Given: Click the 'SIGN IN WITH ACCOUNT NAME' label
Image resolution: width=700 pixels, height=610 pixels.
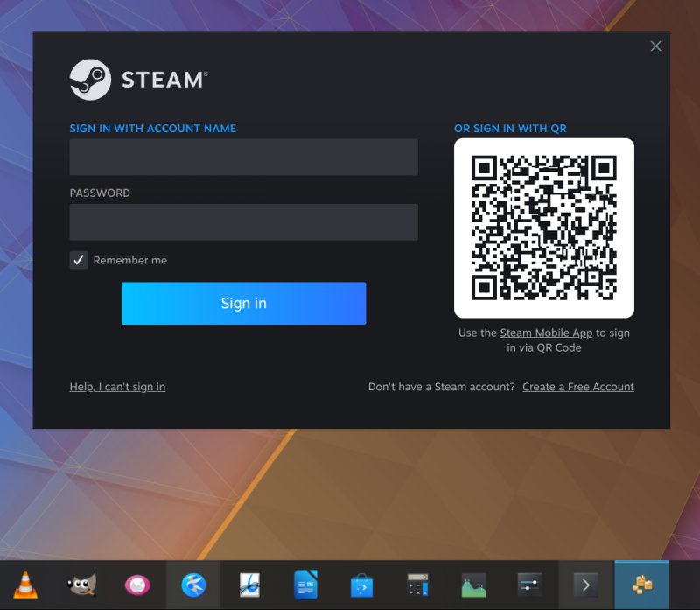Looking at the screenshot, I should tap(153, 129).
